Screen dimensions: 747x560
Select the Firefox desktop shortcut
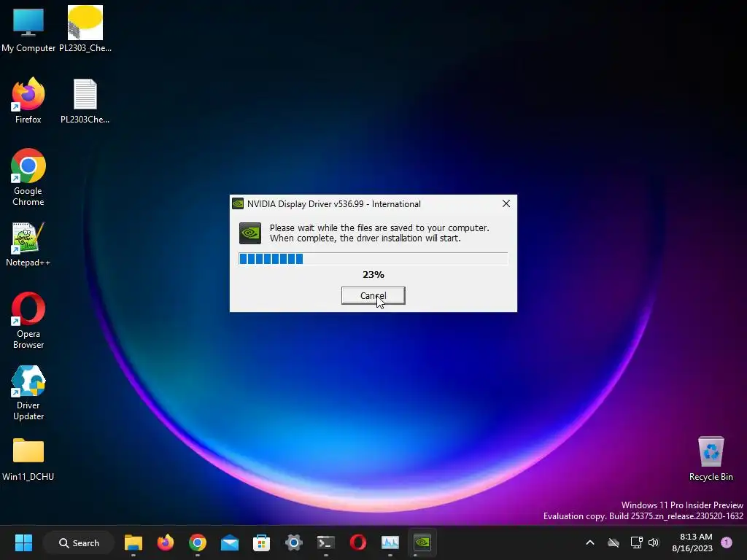point(28,101)
